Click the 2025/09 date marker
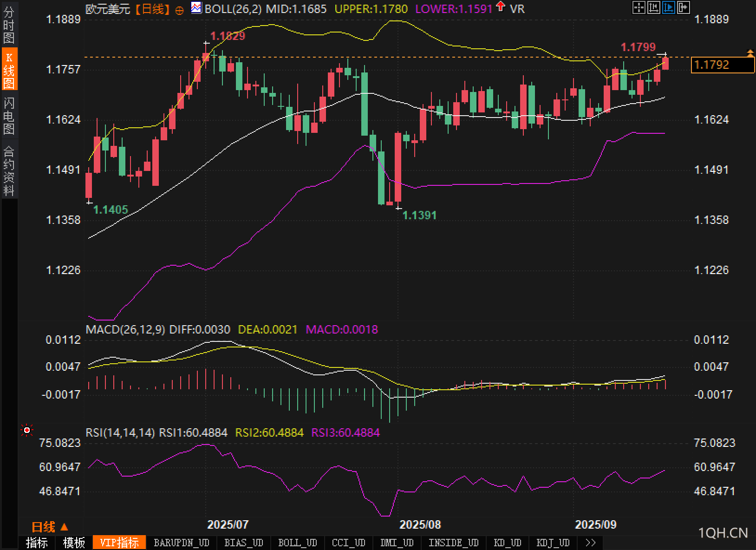 (x=596, y=524)
